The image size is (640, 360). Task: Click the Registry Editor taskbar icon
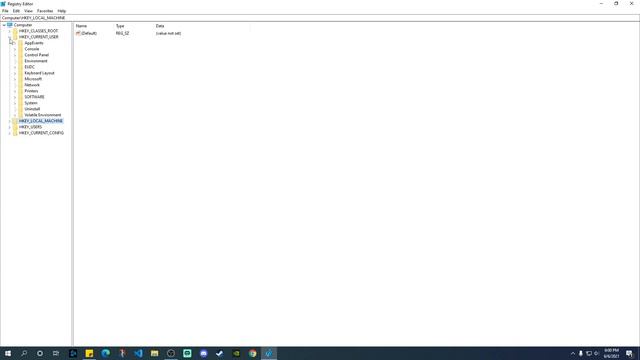click(x=269, y=353)
